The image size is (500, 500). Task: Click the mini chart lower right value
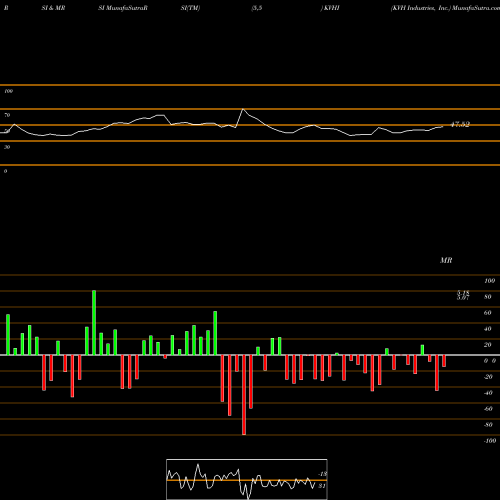(322, 486)
